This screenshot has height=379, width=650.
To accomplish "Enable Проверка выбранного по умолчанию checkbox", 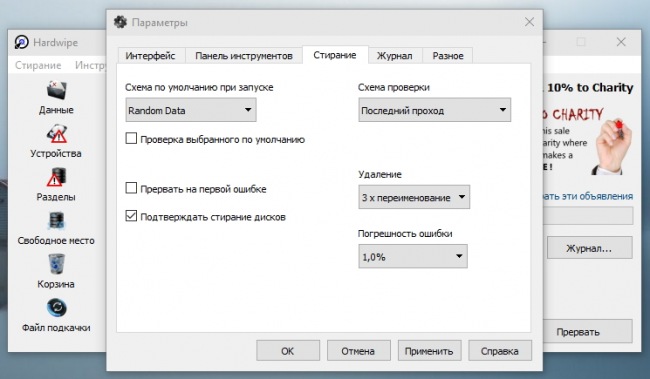I will click(x=131, y=138).
